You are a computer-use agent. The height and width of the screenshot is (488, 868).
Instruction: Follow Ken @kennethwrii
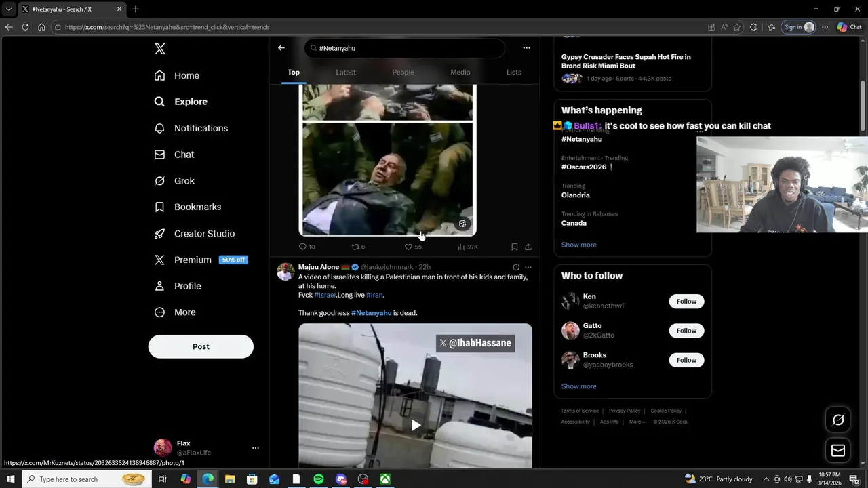(686, 301)
